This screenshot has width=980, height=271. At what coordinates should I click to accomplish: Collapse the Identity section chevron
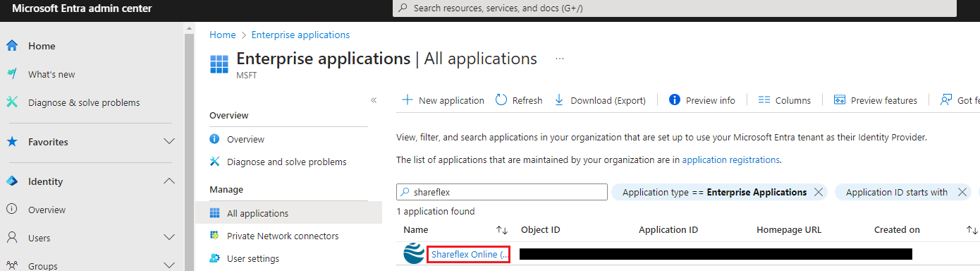click(169, 181)
